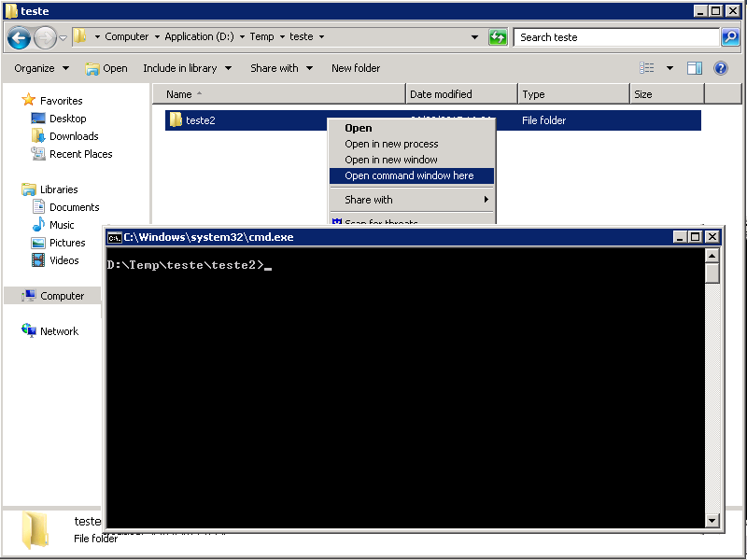Choose Open command window here
This screenshot has height=560, width=747.
coord(409,175)
